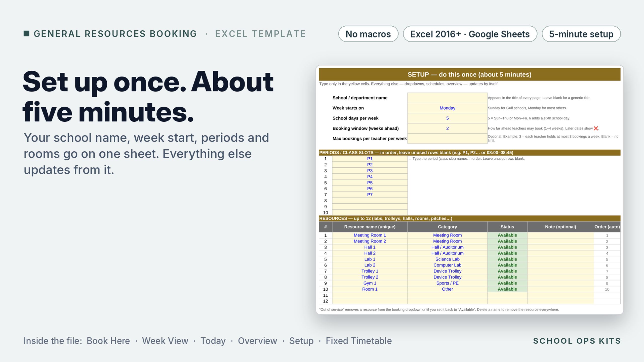Open the 'Science Lab' category cell
The width and height of the screenshot is (644, 362).
pyautogui.click(x=447, y=259)
